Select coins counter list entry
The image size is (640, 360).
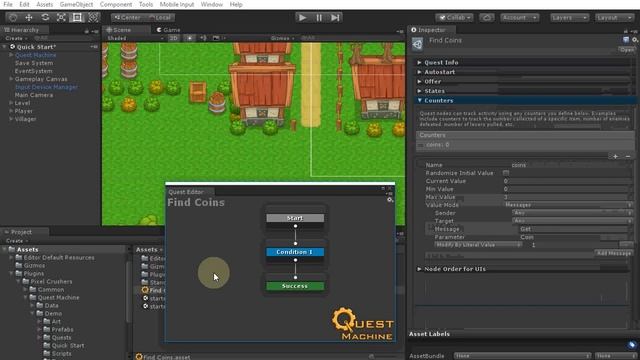click(524, 144)
